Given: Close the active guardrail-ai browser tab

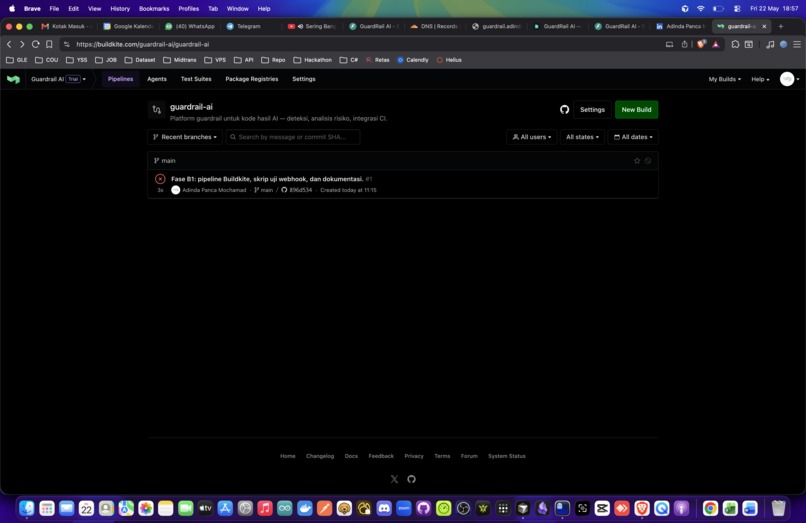Looking at the screenshot, I should click(x=764, y=26).
